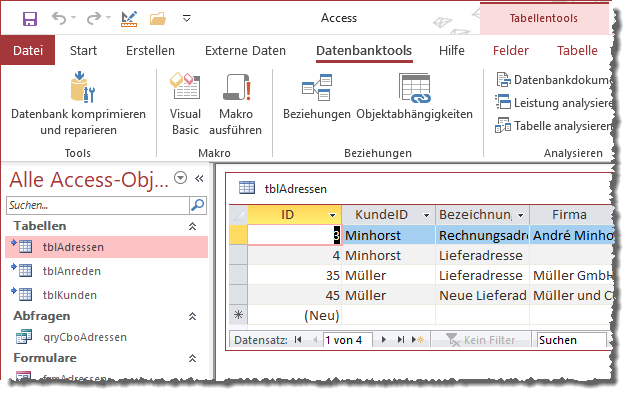The image size is (631, 399).
Task: Click Leistung analysieren
Action: (554, 103)
